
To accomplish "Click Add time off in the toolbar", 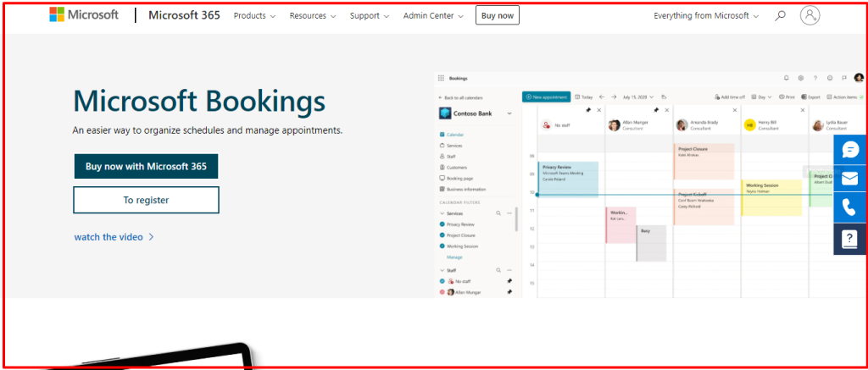I will (730, 97).
